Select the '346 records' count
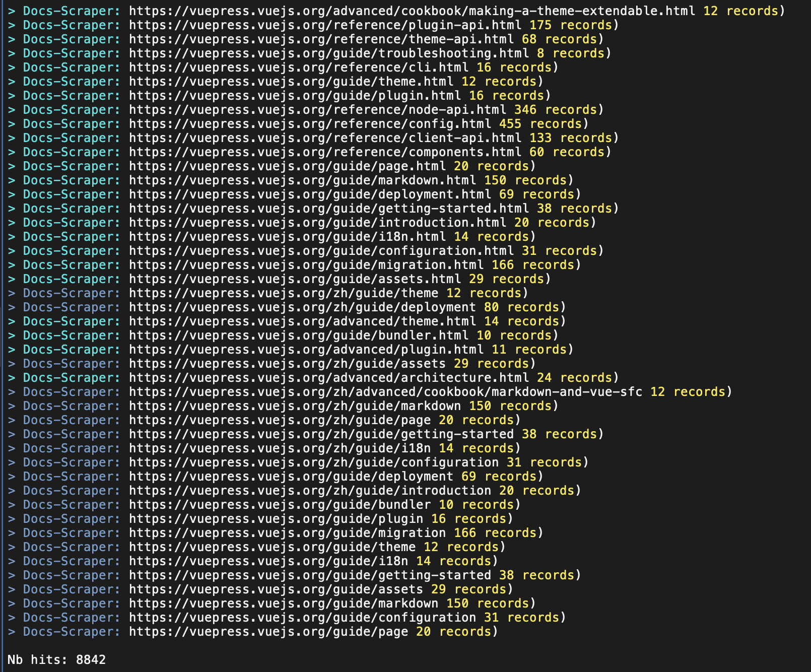Image resolution: width=811 pixels, height=672 pixels. pyautogui.click(x=556, y=110)
